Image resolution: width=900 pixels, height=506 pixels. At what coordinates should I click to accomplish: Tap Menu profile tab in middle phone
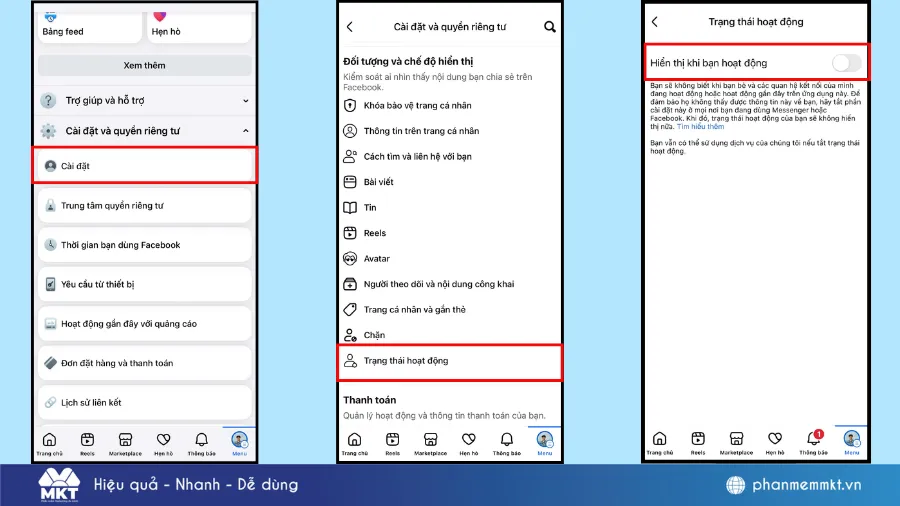[x=545, y=443]
